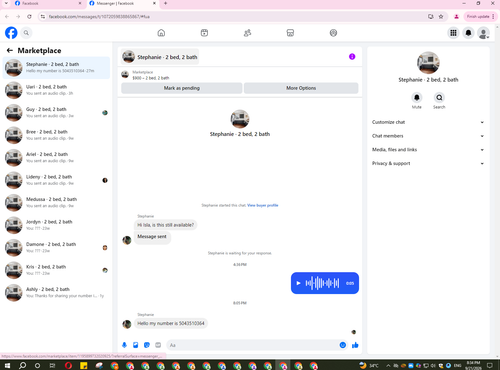Open View buyer profile link

pyautogui.click(x=263, y=205)
